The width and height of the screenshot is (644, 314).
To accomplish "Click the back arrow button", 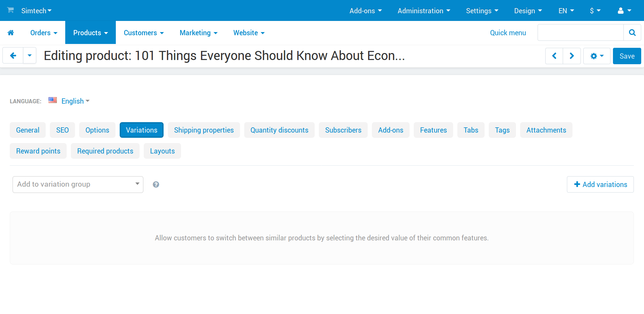I will (x=13, y=55).
